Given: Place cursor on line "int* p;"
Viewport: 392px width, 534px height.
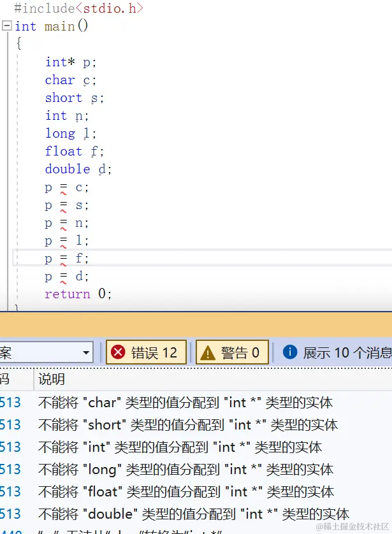Looking at the screenshot, I should [71, 62].
